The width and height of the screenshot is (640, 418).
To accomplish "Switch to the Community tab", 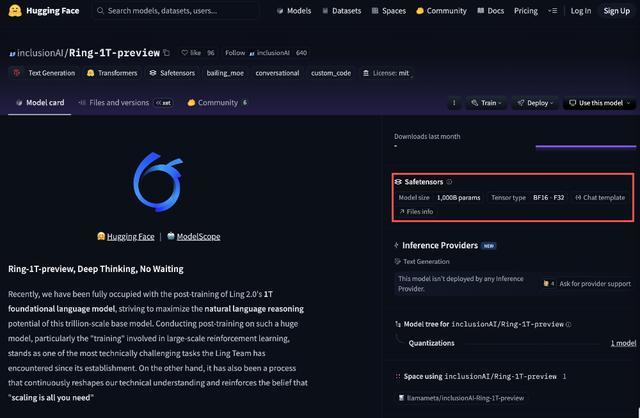I will [x=216, y=102].
